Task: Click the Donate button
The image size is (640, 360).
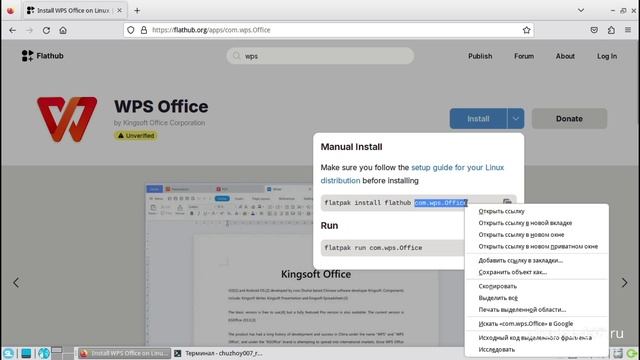Action: coord(569,119)
